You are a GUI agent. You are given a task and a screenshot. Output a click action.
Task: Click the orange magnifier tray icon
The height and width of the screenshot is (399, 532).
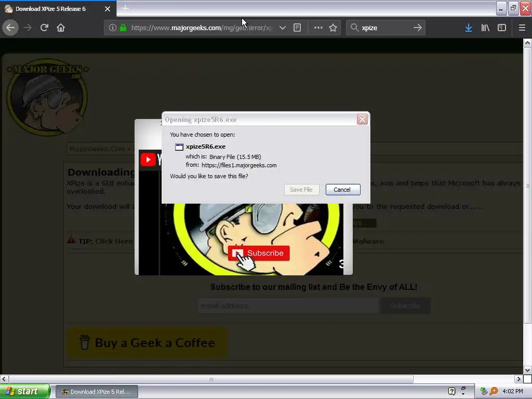pos(494,391)
